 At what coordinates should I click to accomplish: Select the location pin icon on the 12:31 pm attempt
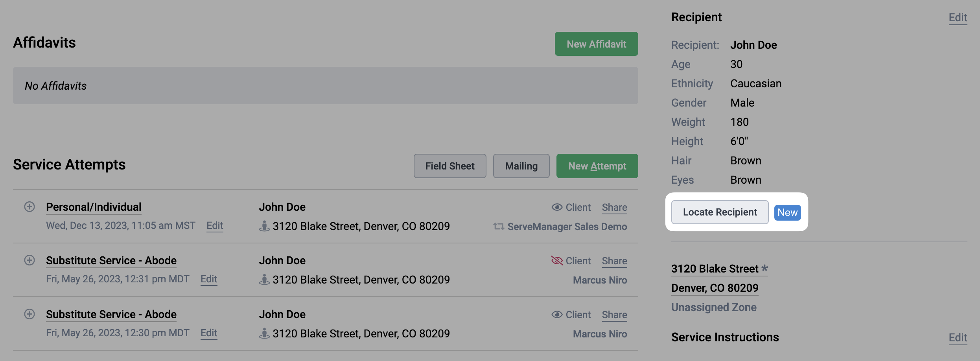[x=264, y=280]
